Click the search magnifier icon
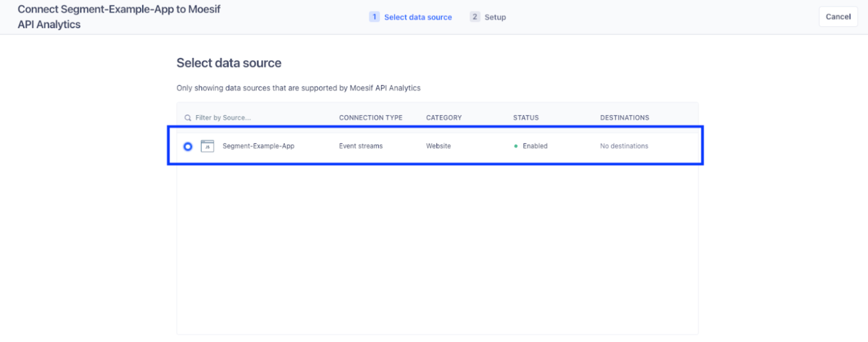 (x=188, y=118)
